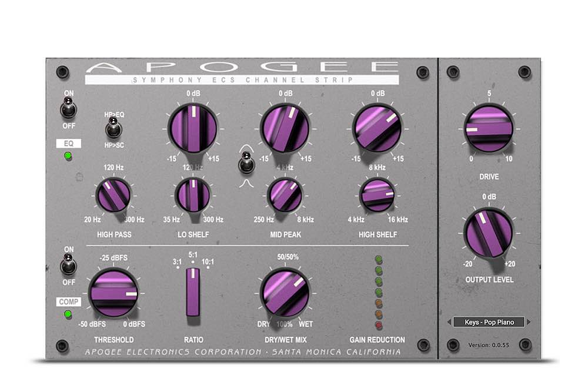Go to the previous preset arrow

click(449, 322)
